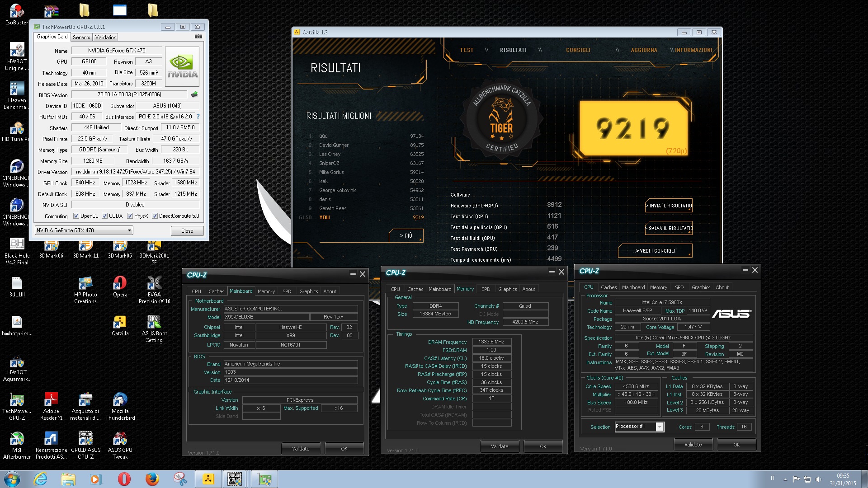The width and height of the screenshot is (868, 488).
Task: Open the hwbotprime desktop icon
Action: pyautogui.click(x=17, y=326)
